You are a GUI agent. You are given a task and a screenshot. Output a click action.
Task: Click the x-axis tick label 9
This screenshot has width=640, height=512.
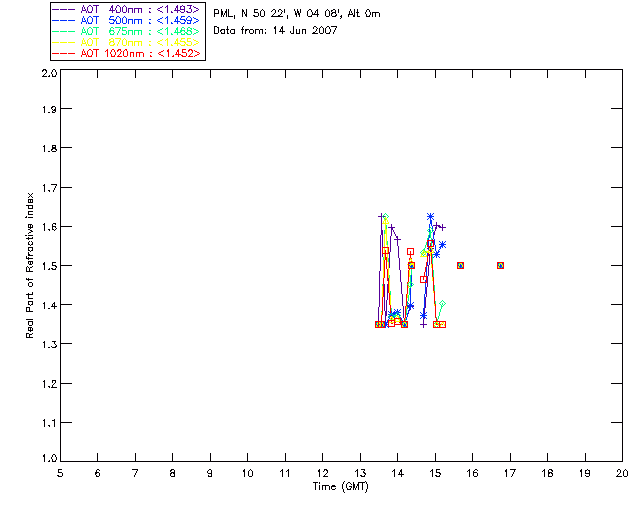click(210, 473)
